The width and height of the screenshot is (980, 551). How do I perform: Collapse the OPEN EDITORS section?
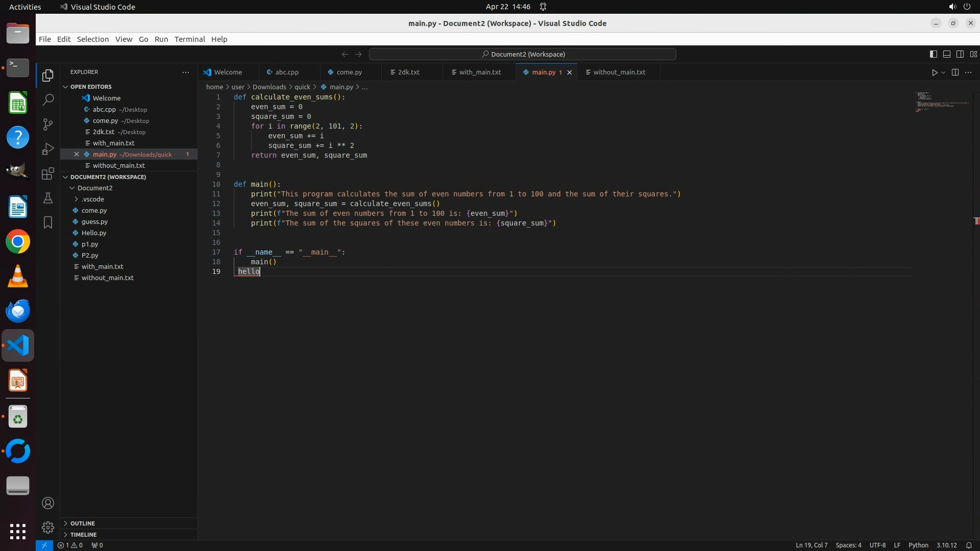point(90,87)
